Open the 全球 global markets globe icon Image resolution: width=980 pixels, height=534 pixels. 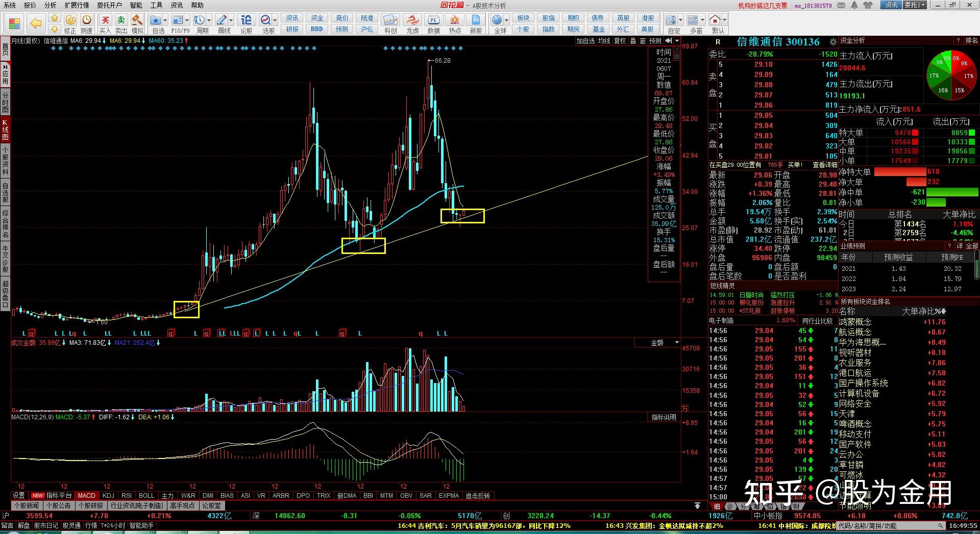[x=497, y=20]
